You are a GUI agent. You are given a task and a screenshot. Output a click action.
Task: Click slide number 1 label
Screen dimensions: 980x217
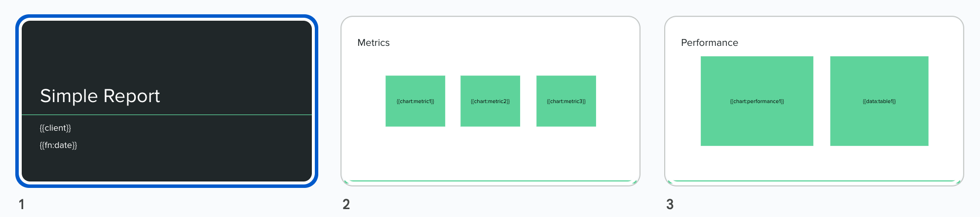point(22,204)
